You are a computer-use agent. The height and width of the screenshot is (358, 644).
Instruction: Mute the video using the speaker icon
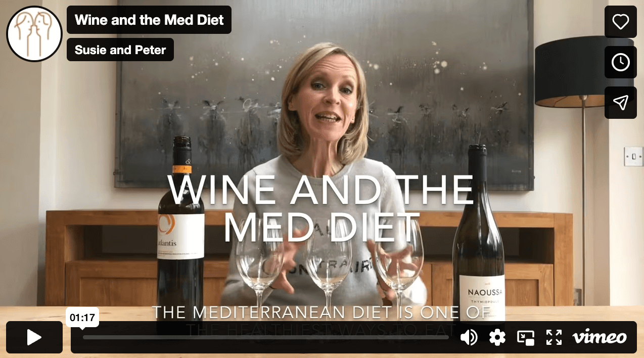(469, 337)
